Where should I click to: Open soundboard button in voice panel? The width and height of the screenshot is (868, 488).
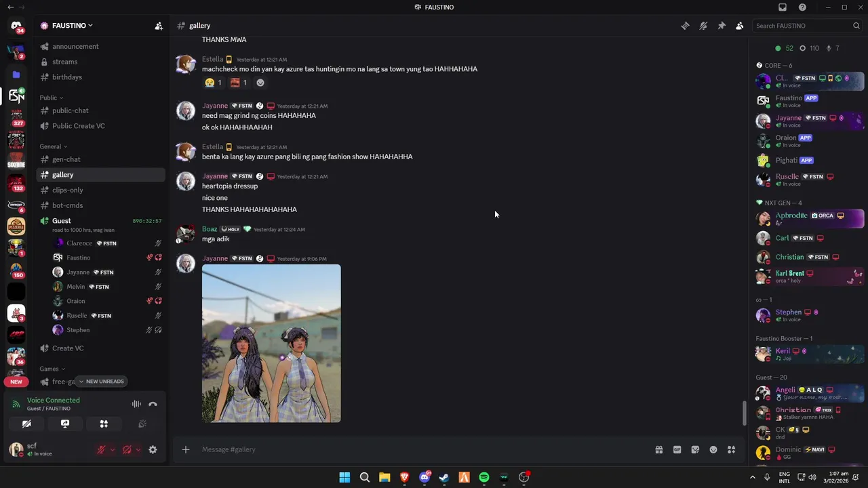point(142,424)
